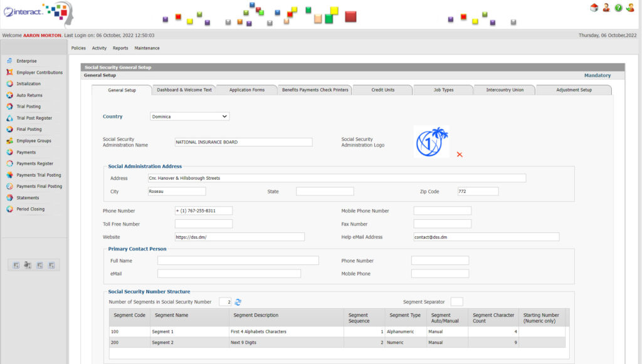Image resolution: width=642 pixels, height=364 pixels.
Task: Open Auto Returns in the sidebar
Action: pyautogui.click(x=29, y=95)
